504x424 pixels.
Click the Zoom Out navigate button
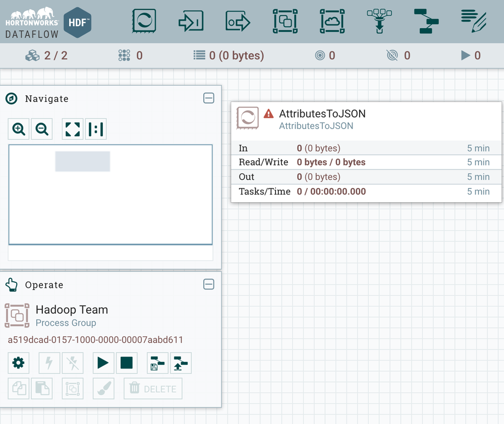[x=42, y=129]
